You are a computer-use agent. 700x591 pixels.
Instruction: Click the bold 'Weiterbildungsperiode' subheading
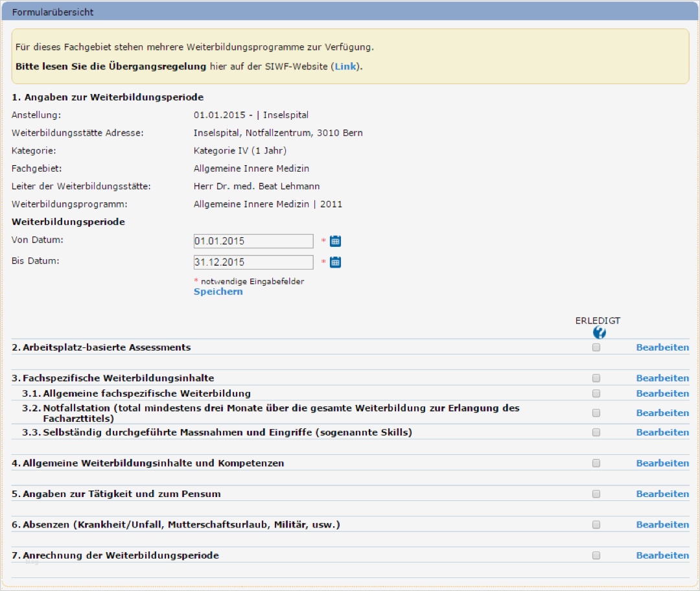pyautogui.click(x=68, y=222)
